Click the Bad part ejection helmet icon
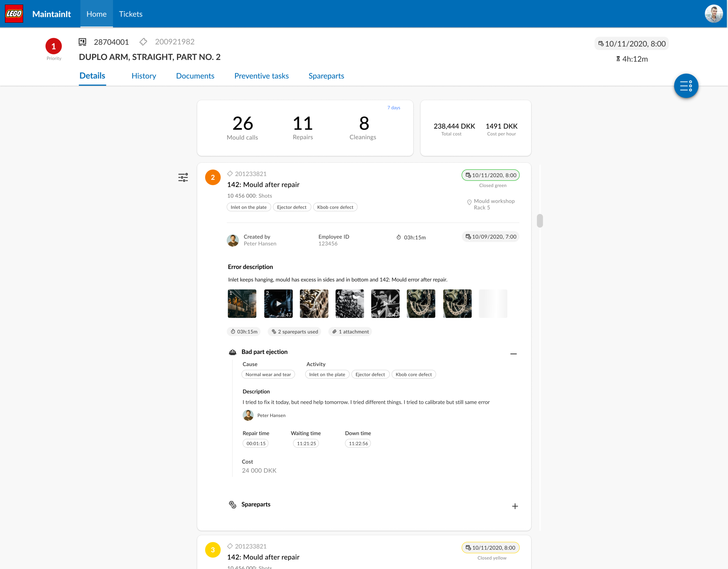 [233, 352]
